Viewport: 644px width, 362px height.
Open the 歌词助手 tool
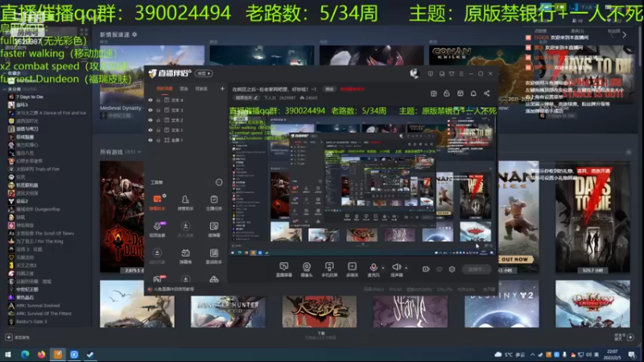point(213,256)
